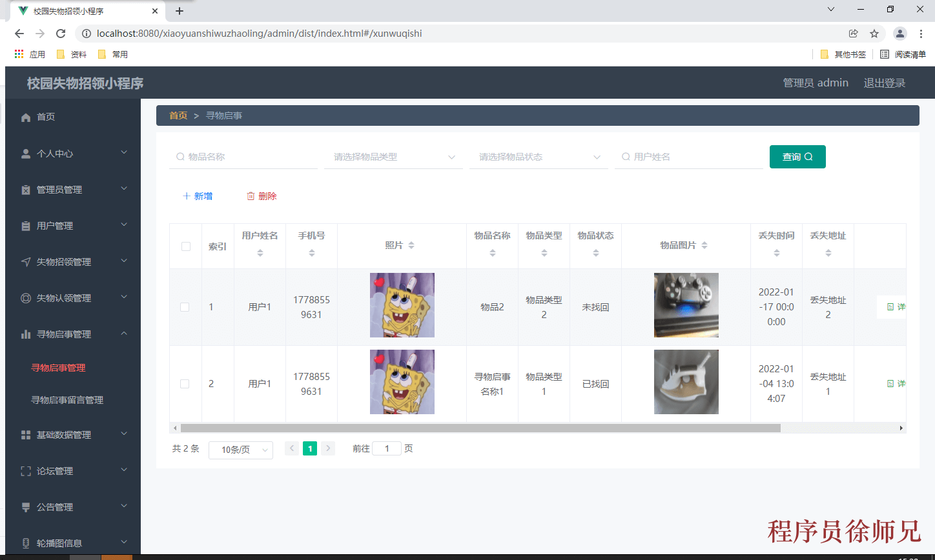Viewport: 935px width, 560px height.
Task: Open the 请选择物品状态 dropdown
Action: point(539,157)
